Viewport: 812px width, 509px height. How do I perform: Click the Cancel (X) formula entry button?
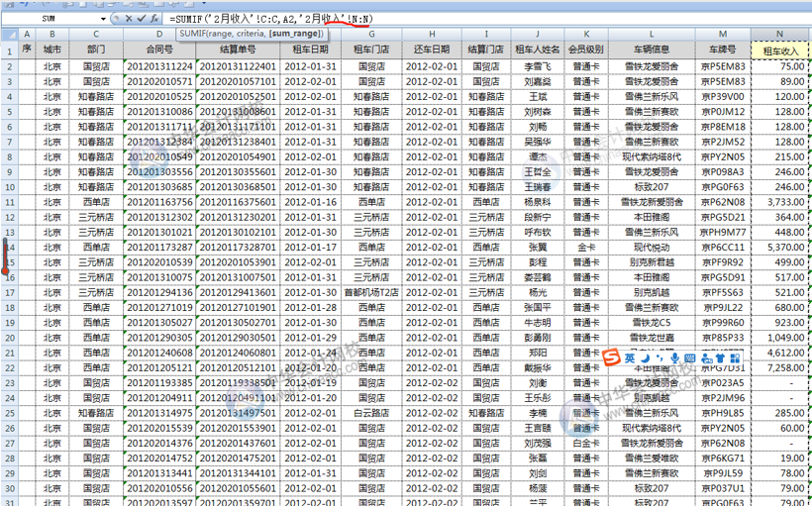click(x=129, y=19)
